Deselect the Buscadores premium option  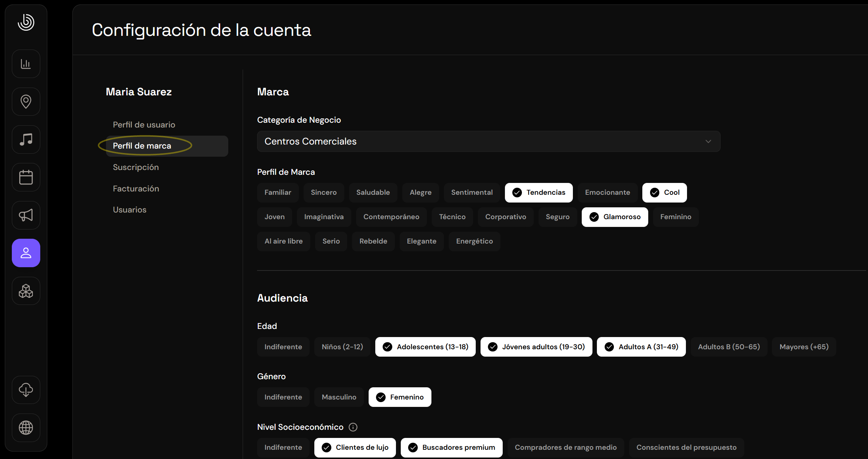pos(452,448)
